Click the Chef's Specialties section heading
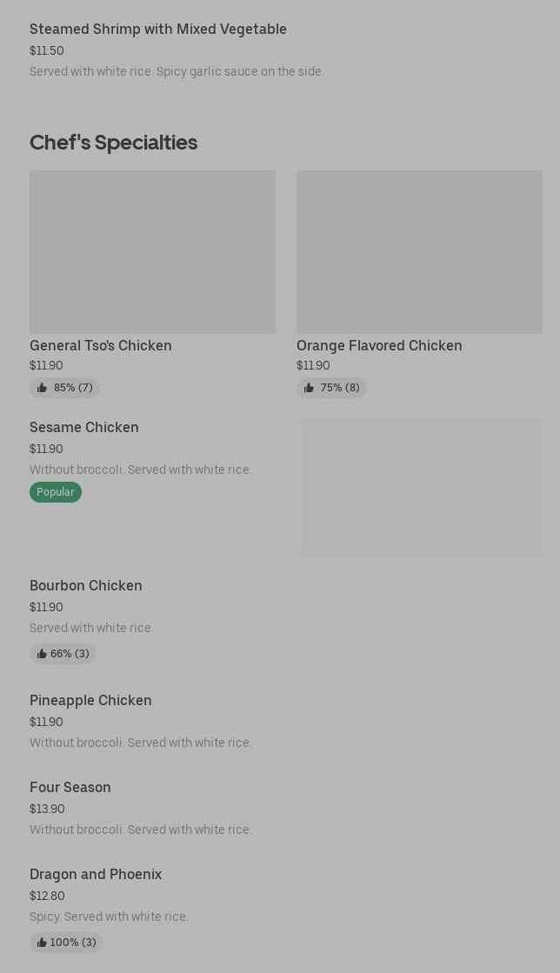The width and height of the screenshot is (560, 973). click(x=113, y=142)
